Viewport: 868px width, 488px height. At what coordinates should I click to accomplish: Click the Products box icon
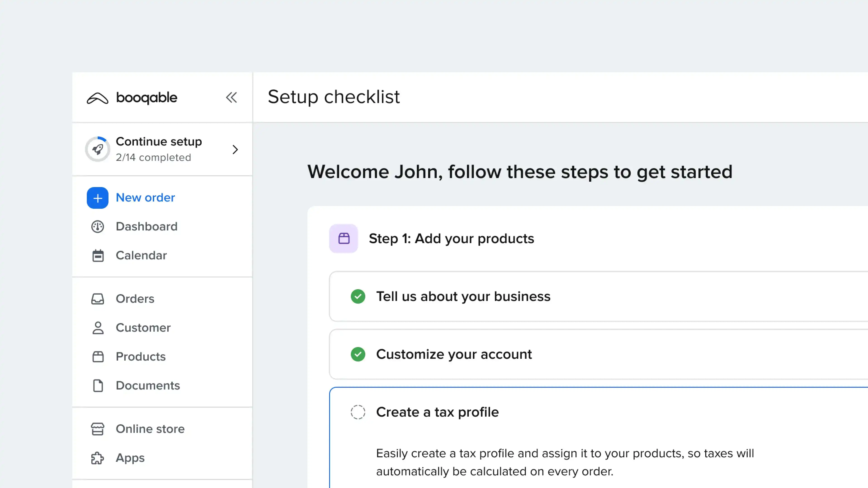click(x=98, y=357)
